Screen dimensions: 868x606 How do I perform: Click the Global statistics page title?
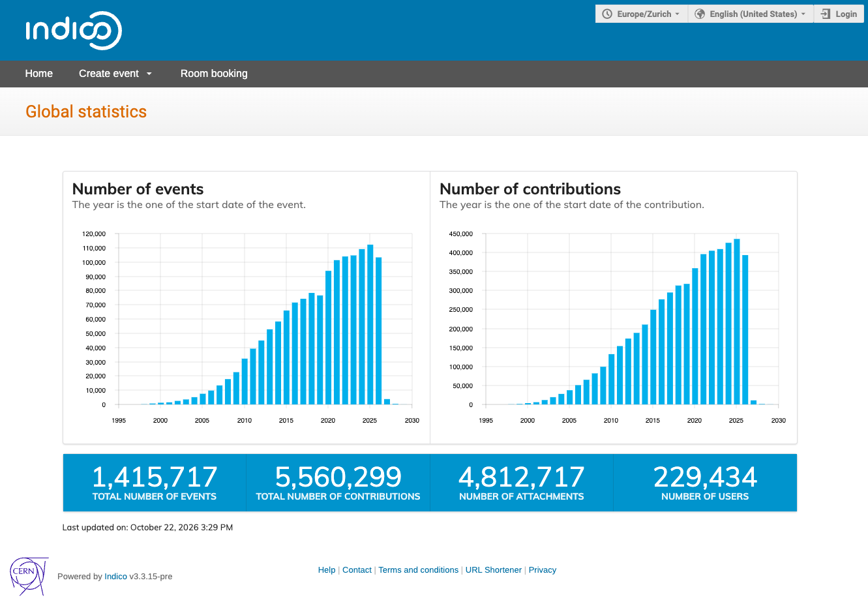[86, 112]
